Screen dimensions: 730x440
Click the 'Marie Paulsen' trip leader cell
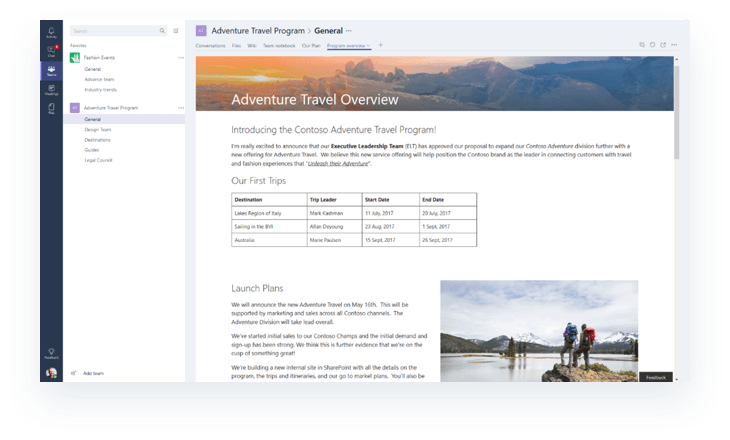coord(334,240)
